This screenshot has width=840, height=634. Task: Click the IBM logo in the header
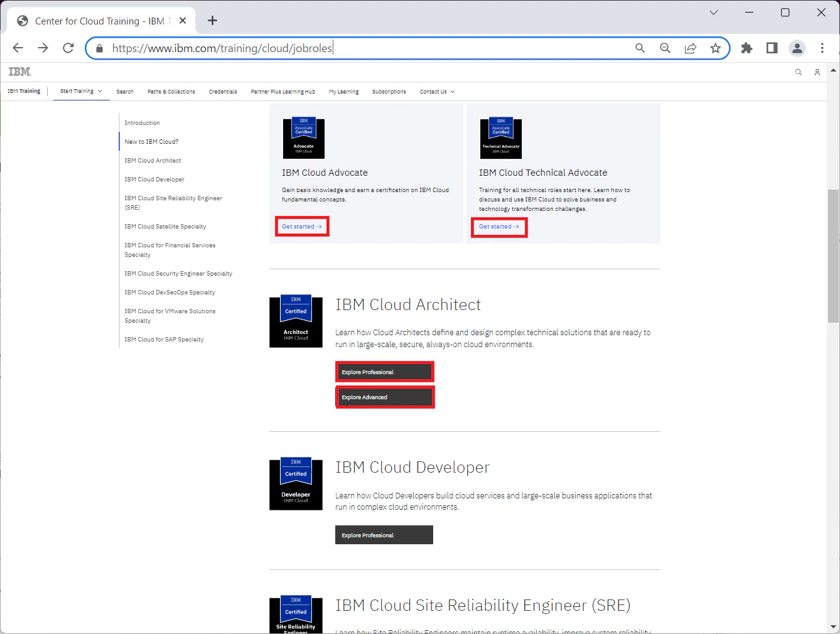click(x=19, y=72)
